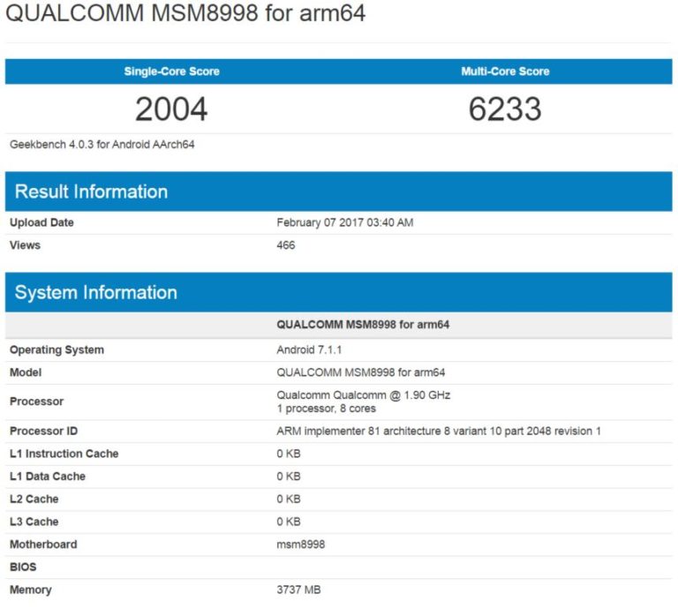
Task: Click the bold QUALCOMM MSM8998 table column header
Action: click(x=363, y=325)
